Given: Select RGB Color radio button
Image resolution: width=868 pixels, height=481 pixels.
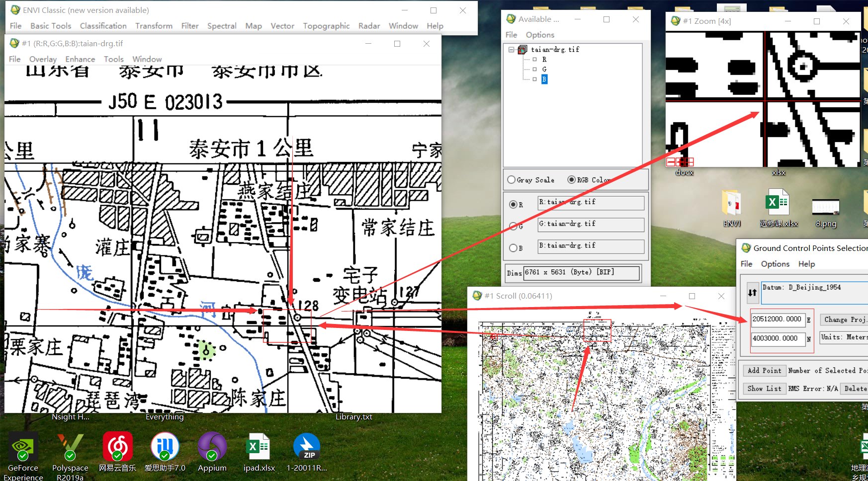Looking at the screenshot, I should [572, 180].
